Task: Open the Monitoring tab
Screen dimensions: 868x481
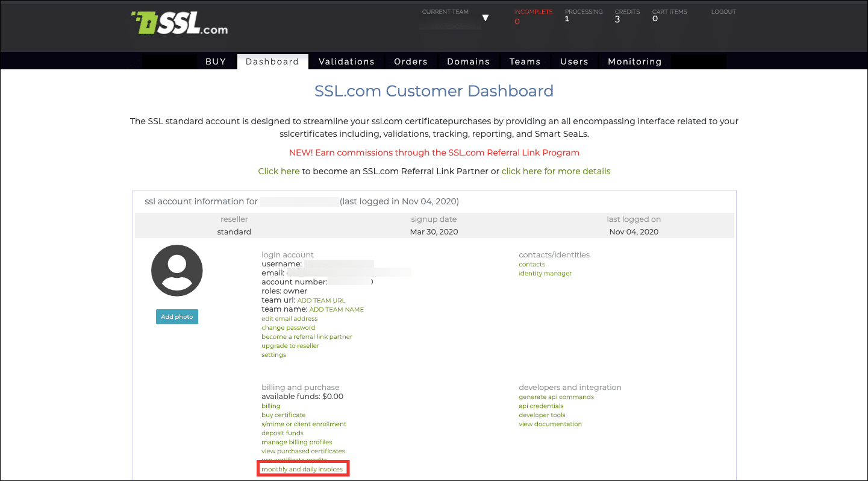Action: pos(634,61)
